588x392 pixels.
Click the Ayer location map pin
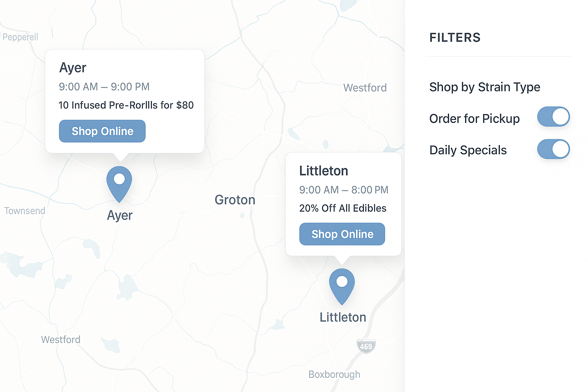[119, 184]
